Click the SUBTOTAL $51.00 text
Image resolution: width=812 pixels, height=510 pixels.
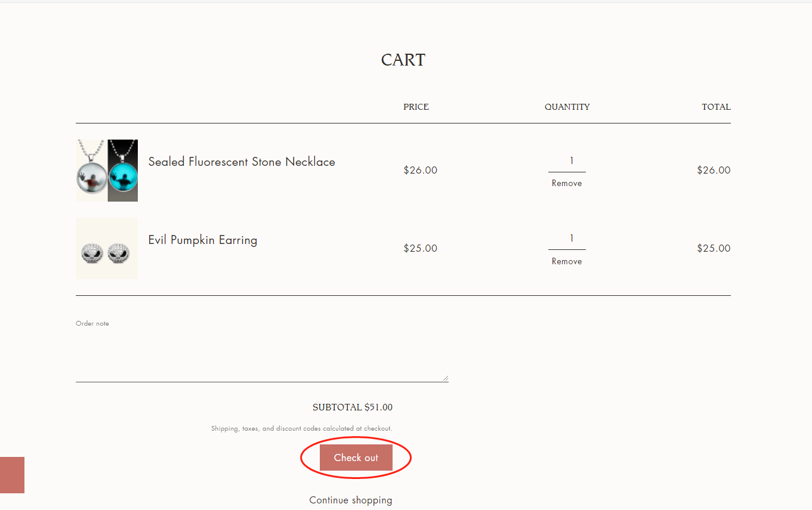pyautogui.click(x=353, y=407)
